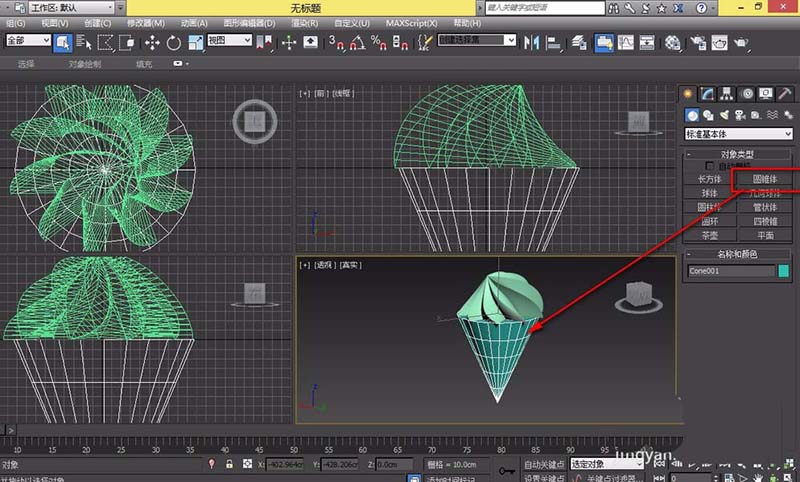
Task: Open the workspace selector 工作区: 默认
Action: 70,8
